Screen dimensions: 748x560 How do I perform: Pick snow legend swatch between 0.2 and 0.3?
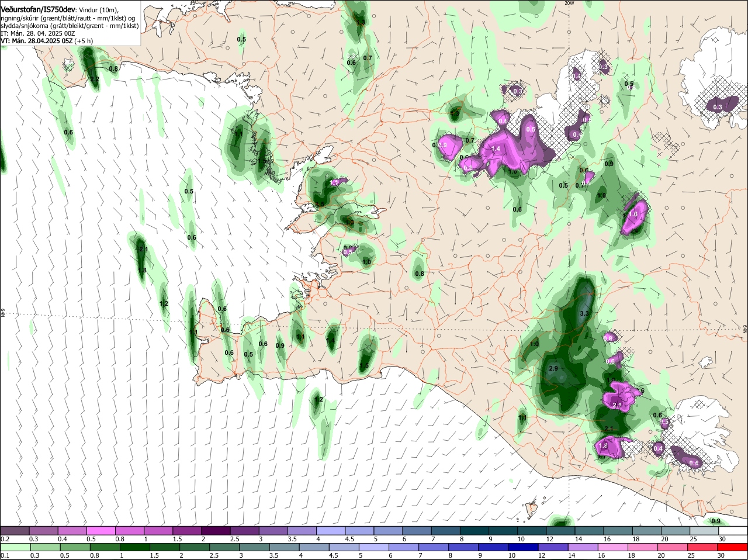pos(15,530)
